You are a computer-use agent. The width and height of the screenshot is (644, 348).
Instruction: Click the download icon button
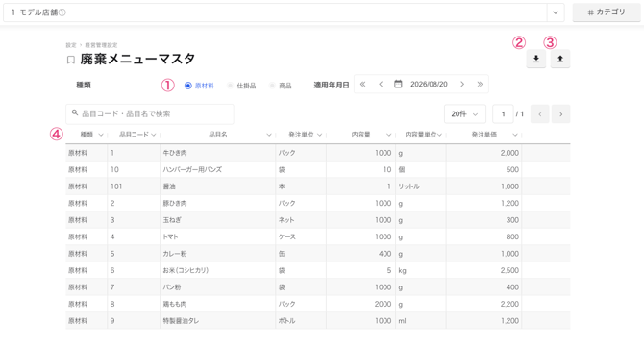coord(536,59)
